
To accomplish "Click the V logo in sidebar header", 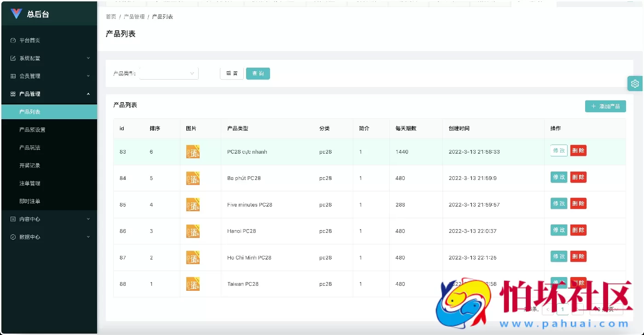I will coord(16,14).
